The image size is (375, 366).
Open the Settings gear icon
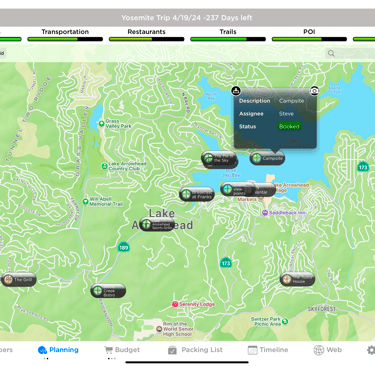tap(371, 350)
